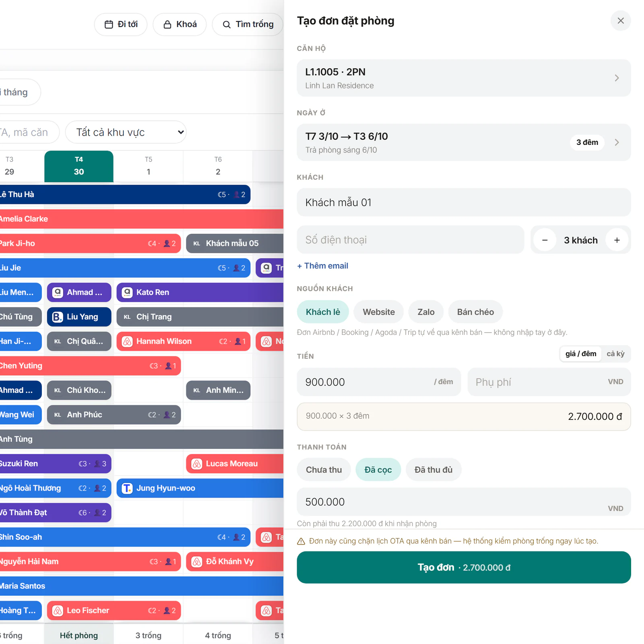Image resolution: width=644 pixels, height=644 pixels.
Task: Click the plus icon to add guests
Action: (x=617, y=240)
